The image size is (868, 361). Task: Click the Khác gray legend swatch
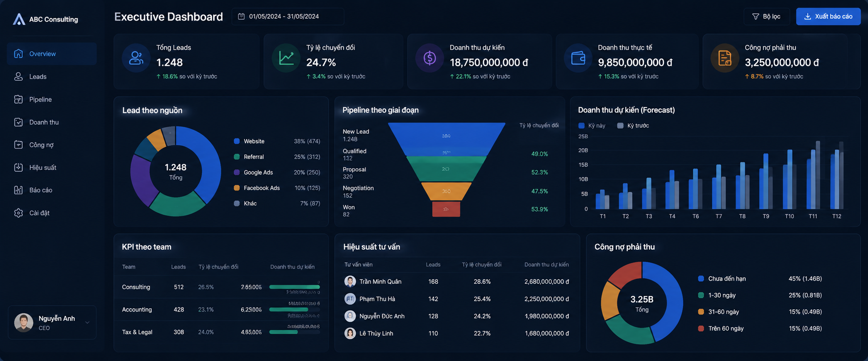coord(237,203)
